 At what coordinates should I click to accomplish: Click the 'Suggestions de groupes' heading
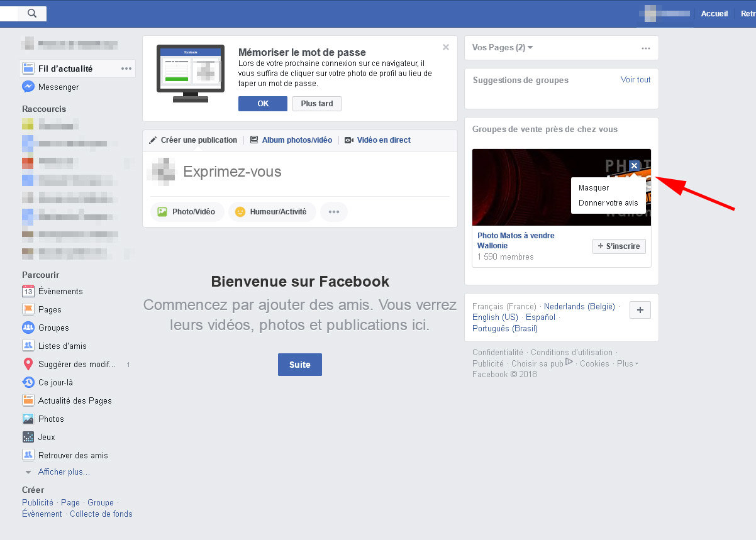click(x=521, y=80)
